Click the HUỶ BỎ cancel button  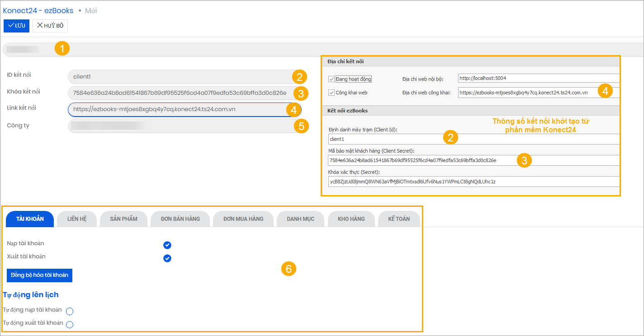50,26
